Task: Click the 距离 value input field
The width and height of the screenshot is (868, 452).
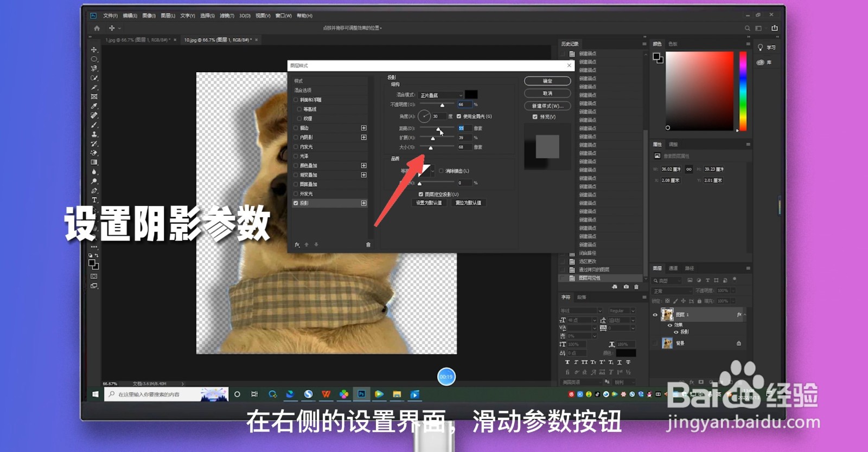Action: [x=464, y=128]
